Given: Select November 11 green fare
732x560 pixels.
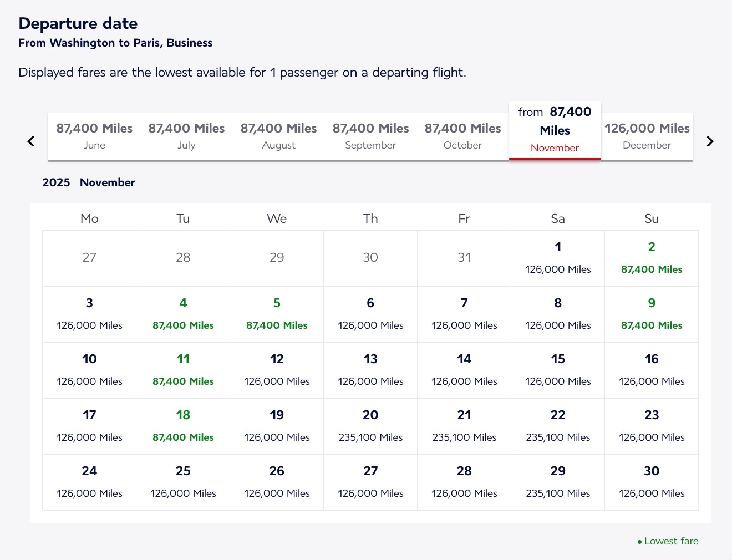Looking at the screenshot, I should tap(183, 370).
